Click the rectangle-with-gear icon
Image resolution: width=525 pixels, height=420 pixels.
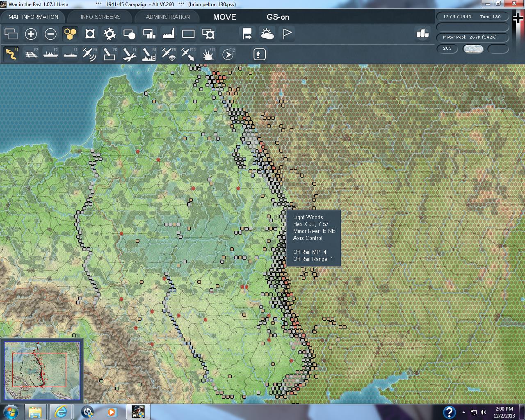tap(208, 34)
